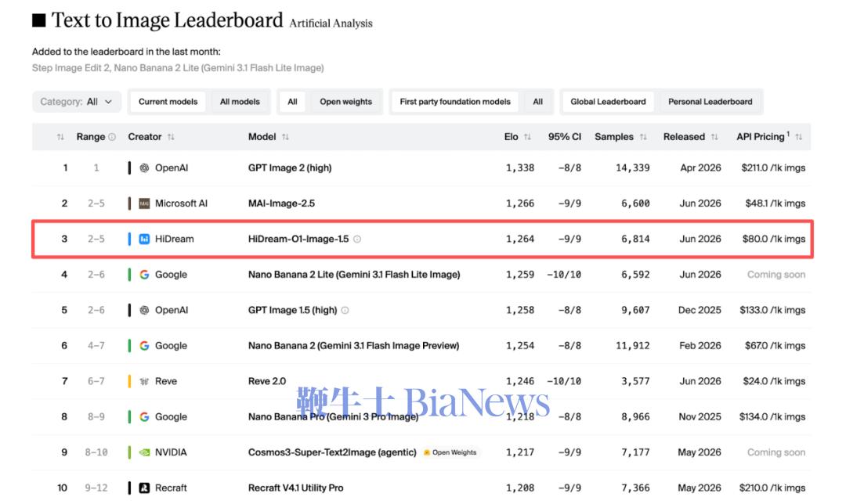This screenshot has width=846, height=504.
Task: Click the samples value 11,912
Action: pos(633,346)
